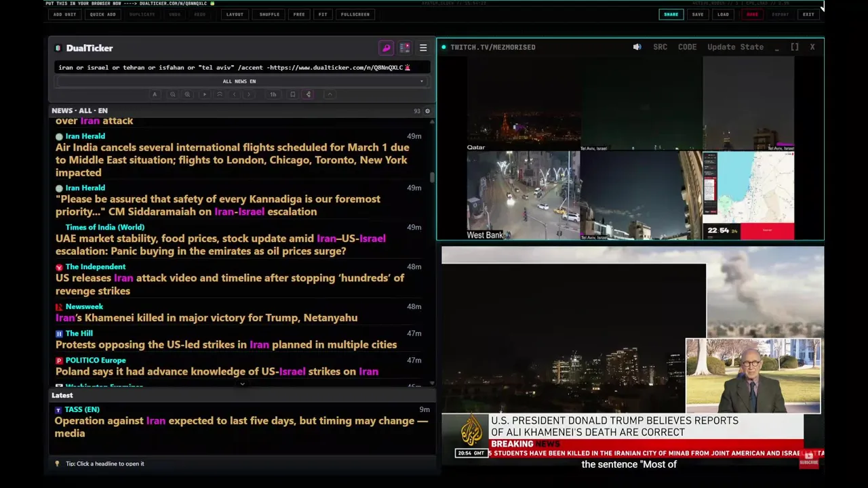Viewport: 868px width, 488px height.
Task: Click the TASS (EN) source icon
Action: coord(58,410)
